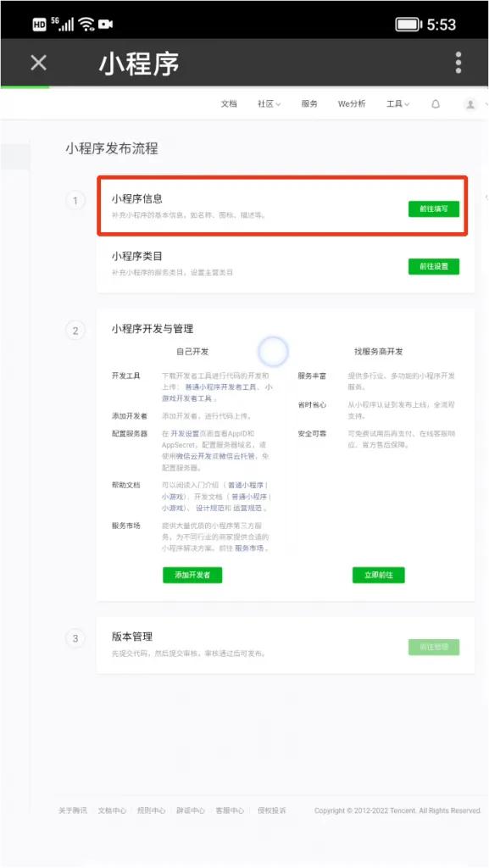Click 前往填写 for 小程序信息
Screen dimensions: 489x868
coord(434,209)
